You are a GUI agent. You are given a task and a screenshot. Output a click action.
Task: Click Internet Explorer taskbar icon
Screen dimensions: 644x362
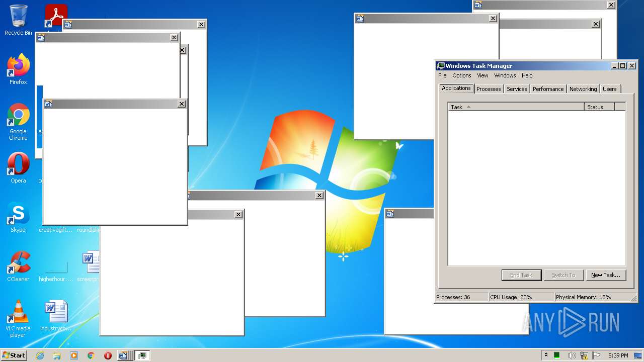(x=40, y=355)
